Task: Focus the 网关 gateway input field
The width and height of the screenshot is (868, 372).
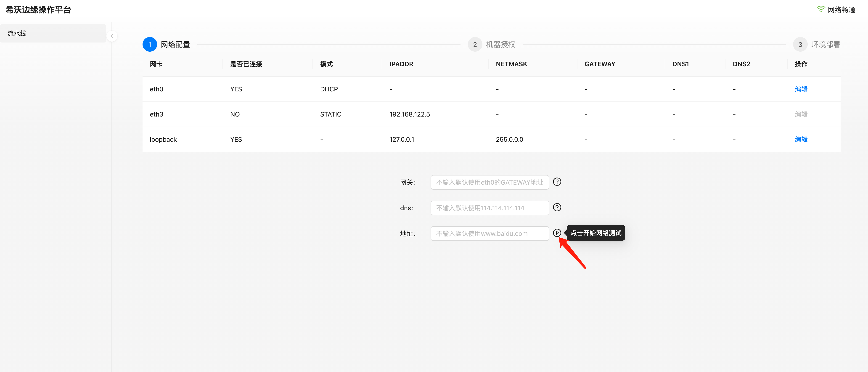Action: [x=490, y=182]
